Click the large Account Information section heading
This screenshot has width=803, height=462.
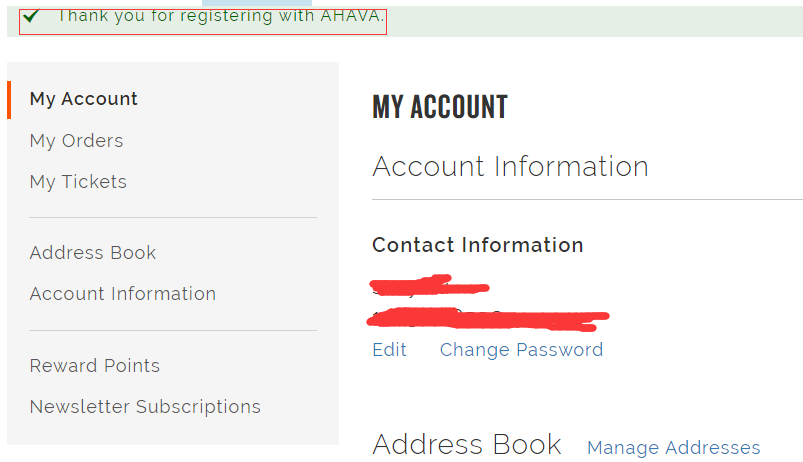[510, 166]
